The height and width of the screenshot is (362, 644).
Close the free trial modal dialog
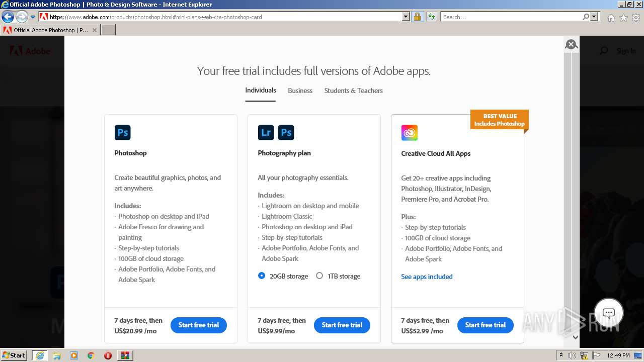tap(571, 45)
